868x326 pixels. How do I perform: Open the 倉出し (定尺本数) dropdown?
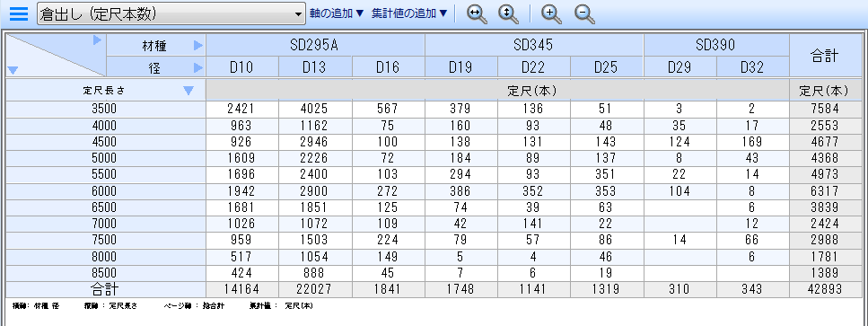[171, 13]
